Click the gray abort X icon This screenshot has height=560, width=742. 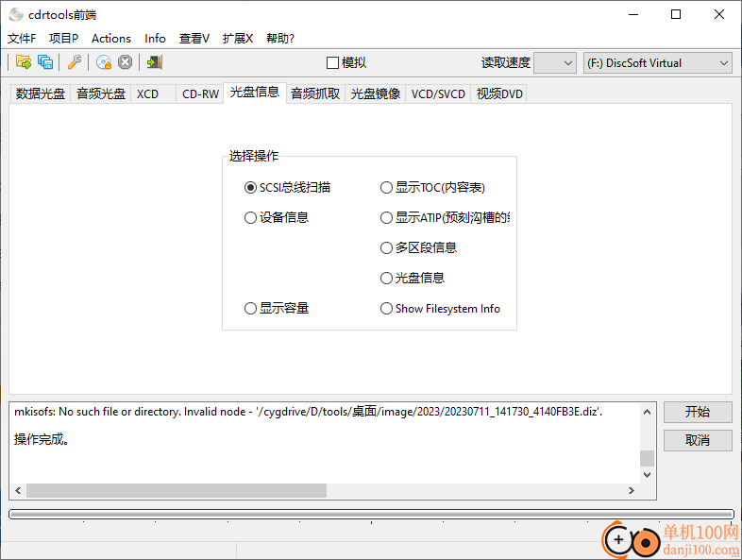tap(125, 62)
